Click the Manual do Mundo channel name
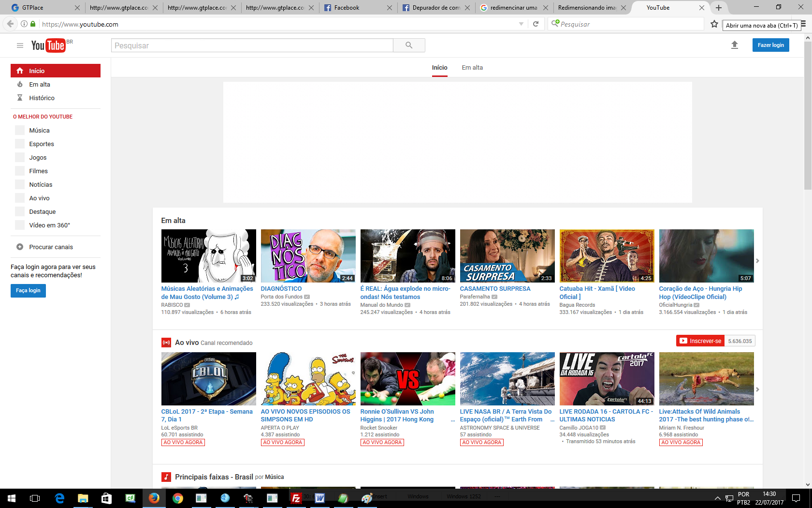This screenshot has width=812, height=508. [x=381, y=305]
